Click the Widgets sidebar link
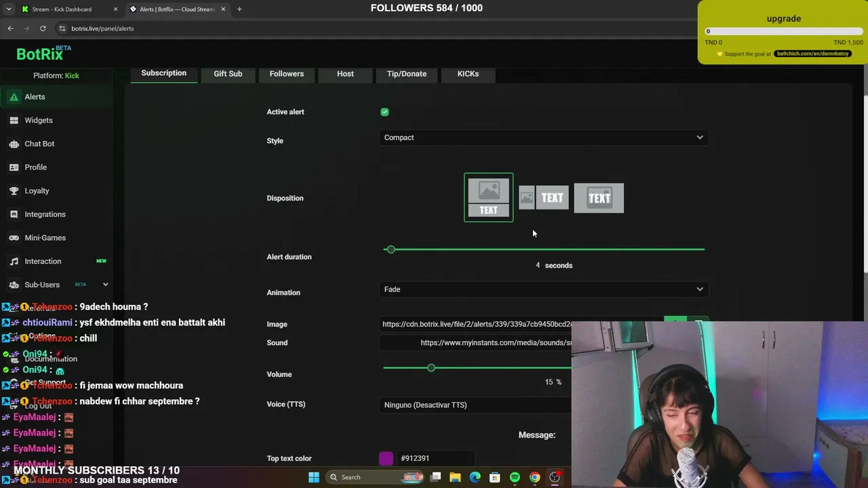 pyautogui.click(x=39, y=120)
